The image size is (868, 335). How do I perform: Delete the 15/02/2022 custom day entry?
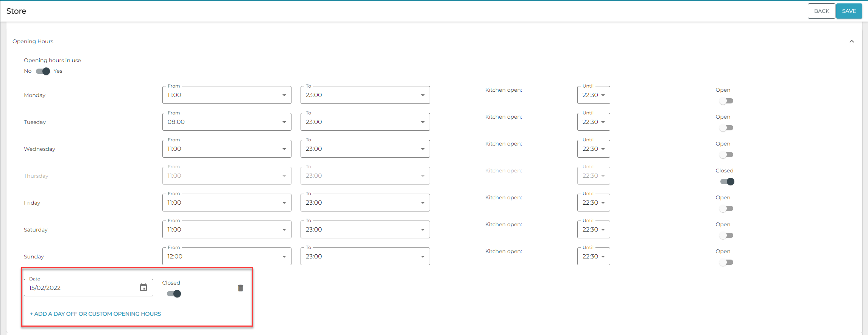(240, 288)
